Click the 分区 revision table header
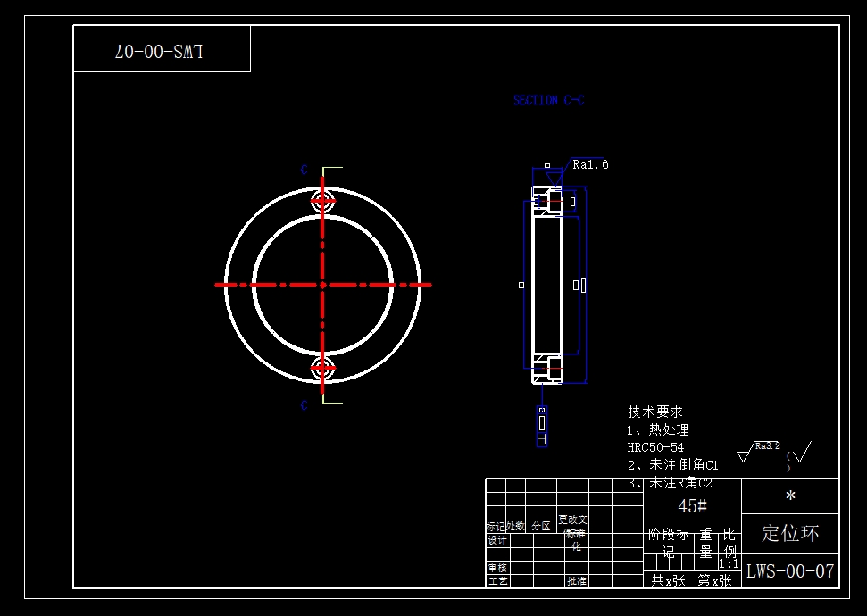 pos(541,527)
